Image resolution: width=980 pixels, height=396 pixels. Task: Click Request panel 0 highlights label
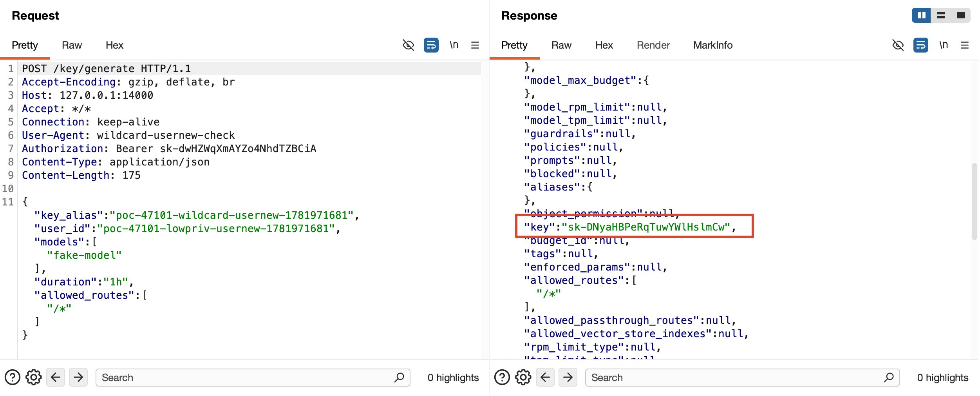tap(453, 378)
